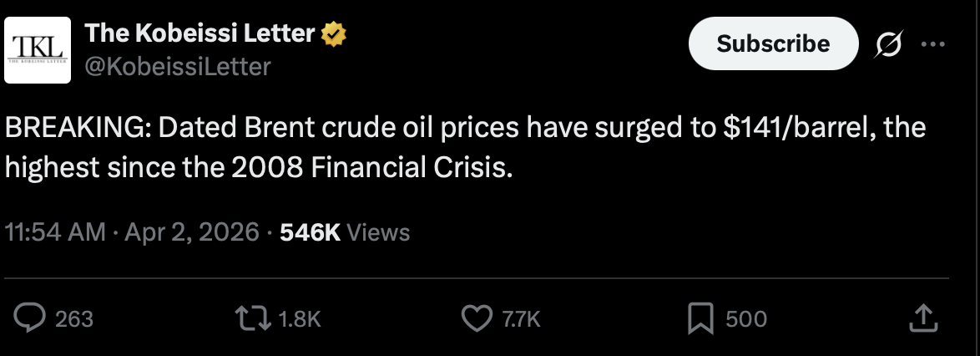Bookmark the post with bookmark icon

coord(700,319)
